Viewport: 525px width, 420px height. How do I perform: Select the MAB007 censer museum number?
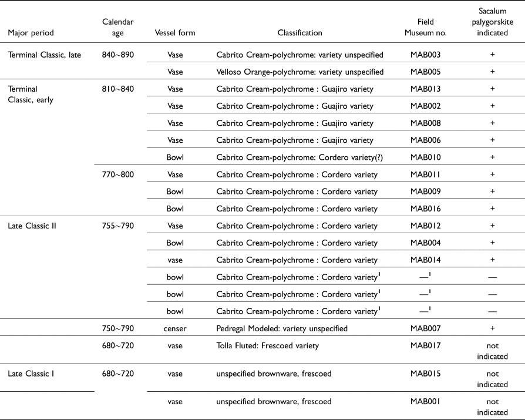(x=426, y=328)
